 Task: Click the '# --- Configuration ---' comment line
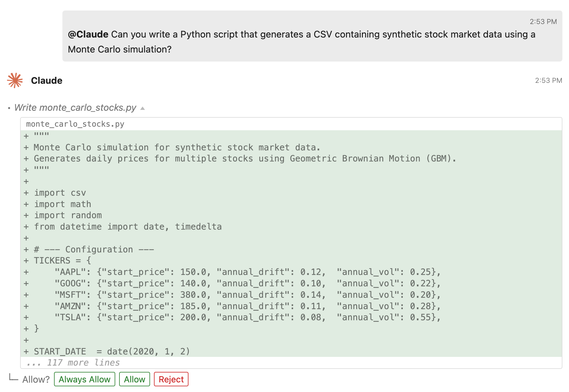click(94, 249)
